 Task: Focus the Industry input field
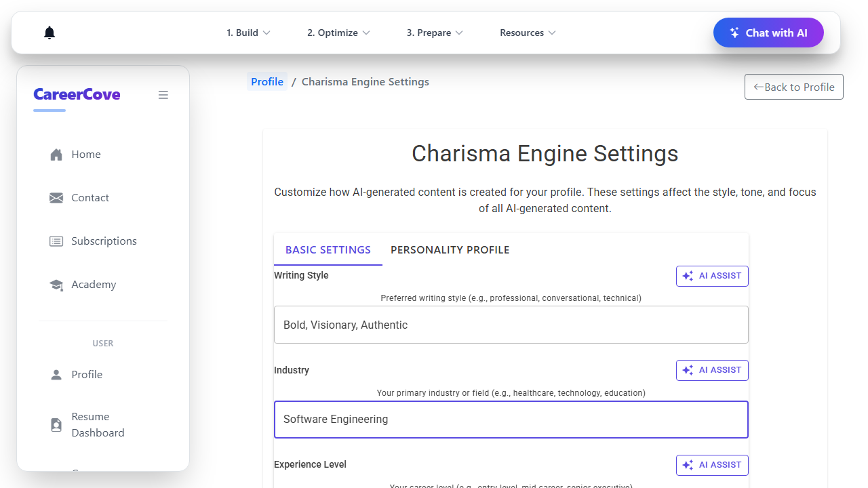point(511,420)
